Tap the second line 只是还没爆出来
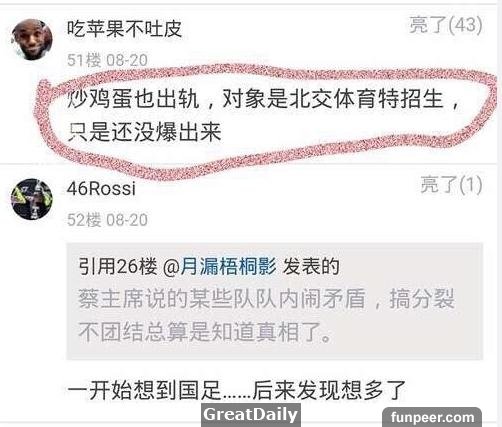The width and height of the screenshot is (502, 427). point(144,132)
